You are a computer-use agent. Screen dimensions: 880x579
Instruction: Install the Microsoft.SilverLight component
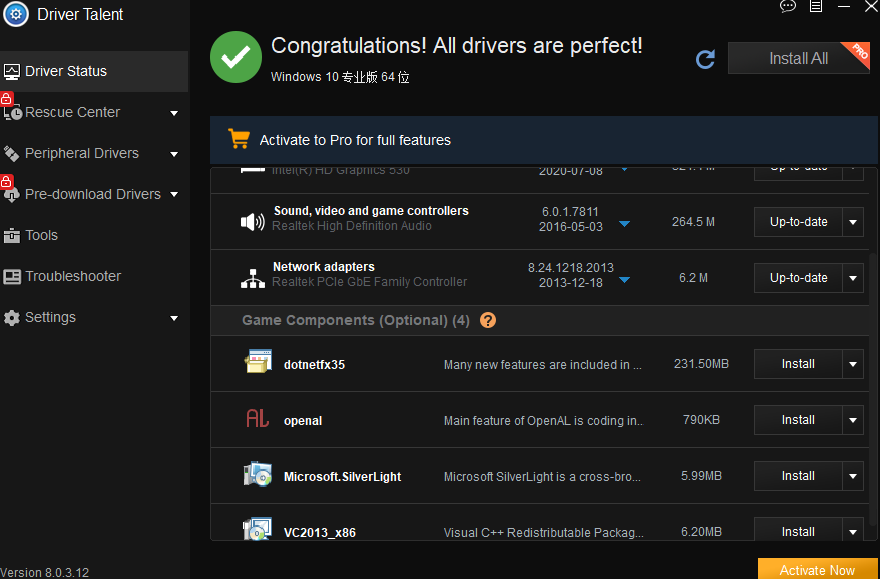tap(798, 476)
